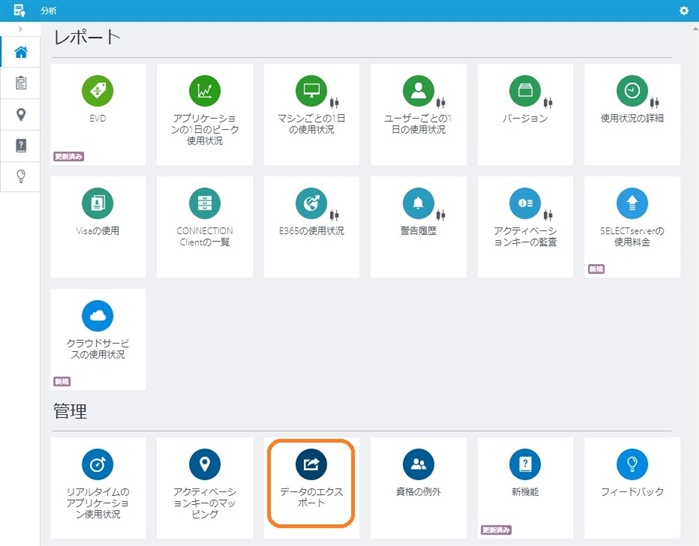Screen dimensions: 699x546
Task: Open the マシンごとの1日の使用状況 report
Action: [x=311, y=114]
